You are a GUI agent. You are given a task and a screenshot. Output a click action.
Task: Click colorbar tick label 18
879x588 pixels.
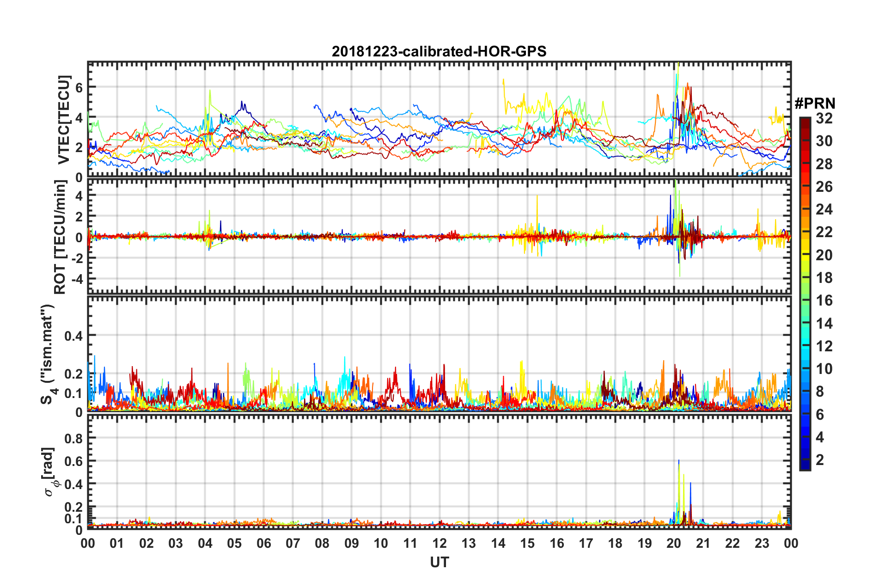(x=824, y=278)
